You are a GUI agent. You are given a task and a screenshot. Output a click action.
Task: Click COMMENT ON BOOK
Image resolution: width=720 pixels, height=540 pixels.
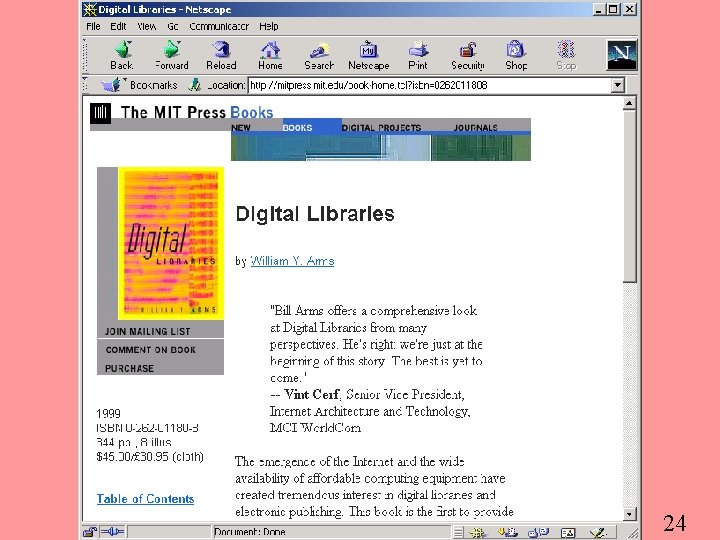[151, 349]
